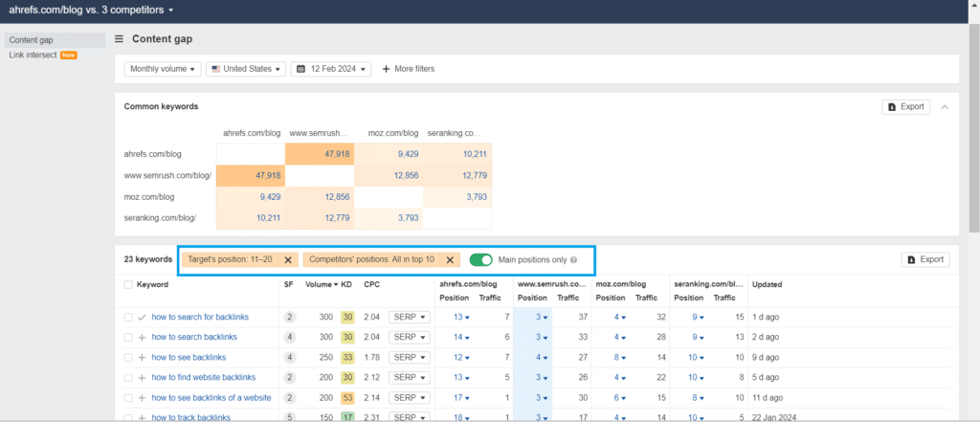Click matrix cell 12,779 in www.semrush.com/blog/ row
This screenshot has height=422, width=980.
[457, 176]
